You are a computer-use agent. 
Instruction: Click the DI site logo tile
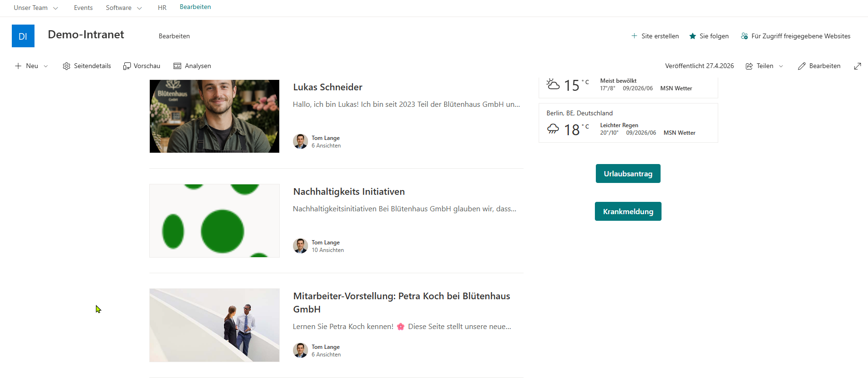[23, 36]
